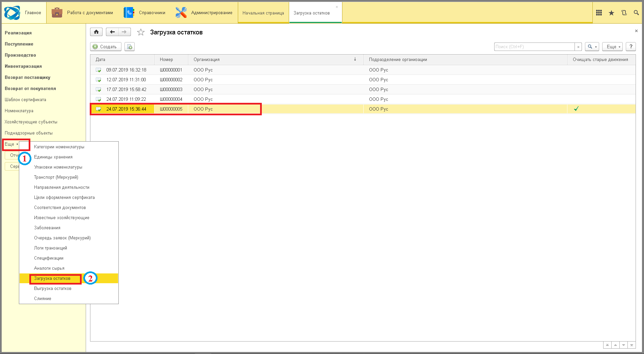Open Возврат поставщику in the sidebar
644x354 pixels.
(x=27, y=78)
